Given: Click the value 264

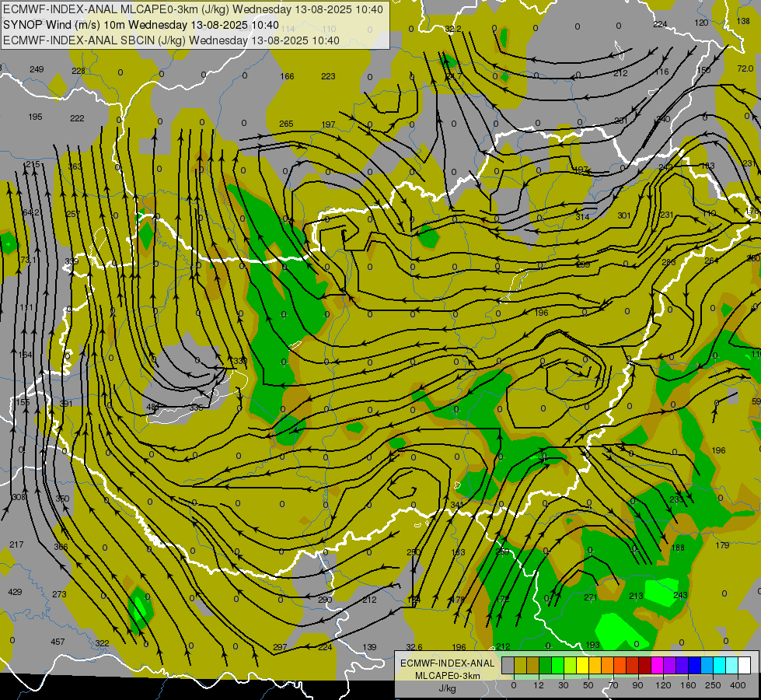Looking at the screenshot, I should (711, 261).
